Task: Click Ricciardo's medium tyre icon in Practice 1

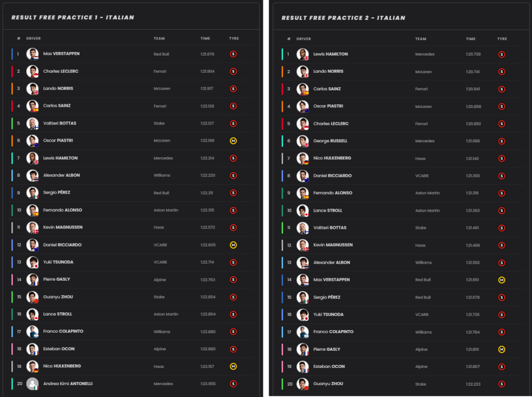Action: pyautogui.click(x=233, y=245)
